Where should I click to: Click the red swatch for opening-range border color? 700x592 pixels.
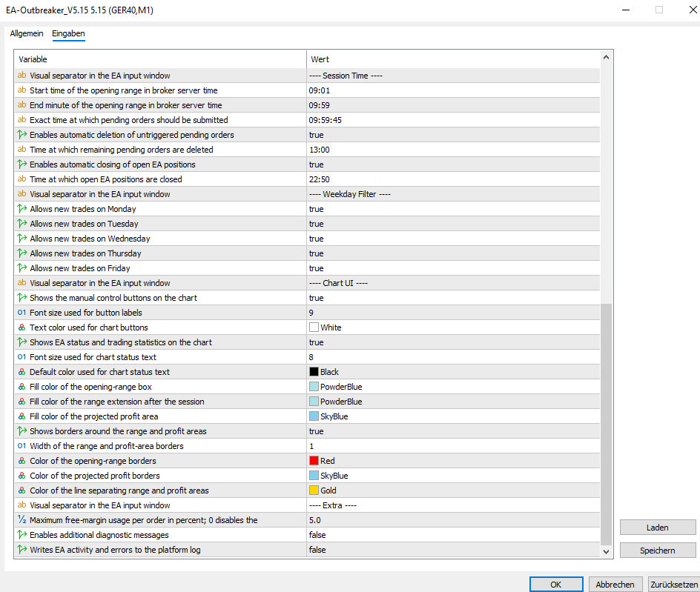[x=314, y=460]
